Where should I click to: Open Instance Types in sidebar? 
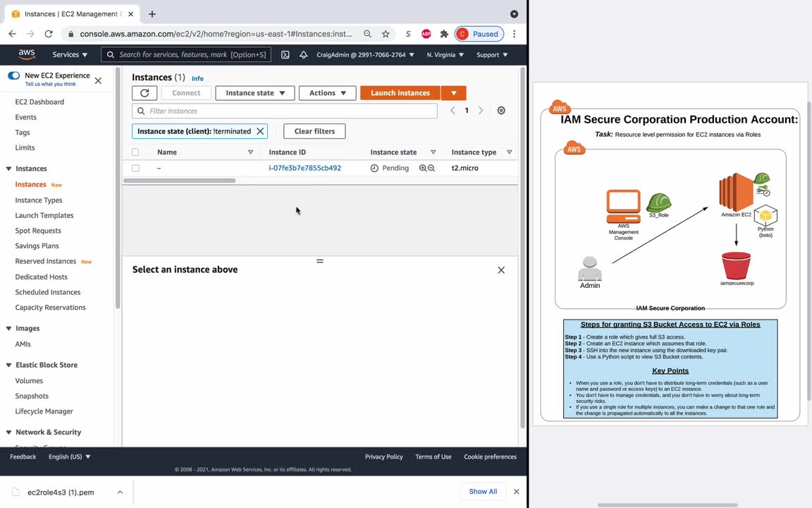point(39,200)
